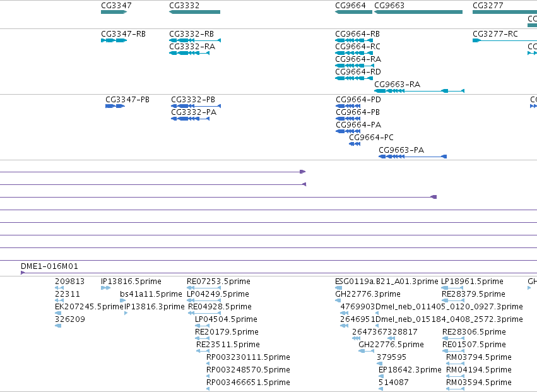Select the CG3277 gene label
This screenshot has width=537, height=392.
pos(488,6)
